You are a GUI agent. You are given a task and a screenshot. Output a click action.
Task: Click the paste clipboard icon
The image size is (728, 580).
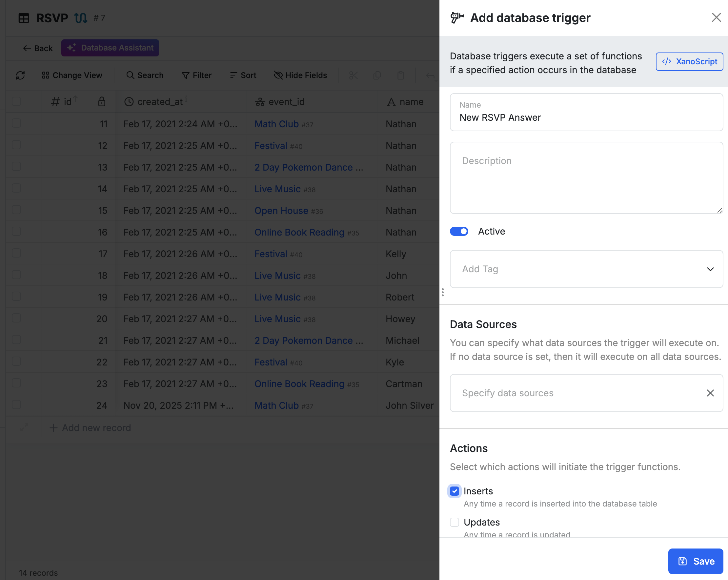[400, 75]
